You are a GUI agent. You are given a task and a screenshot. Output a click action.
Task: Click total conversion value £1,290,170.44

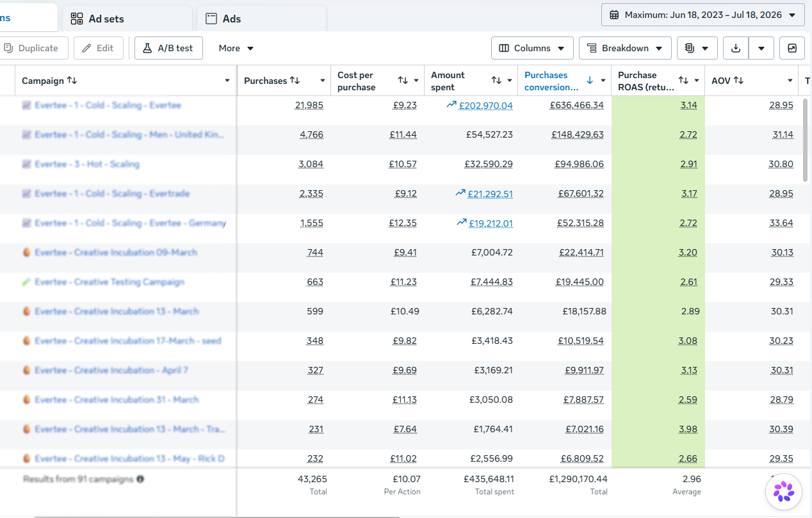click(578, 478)
